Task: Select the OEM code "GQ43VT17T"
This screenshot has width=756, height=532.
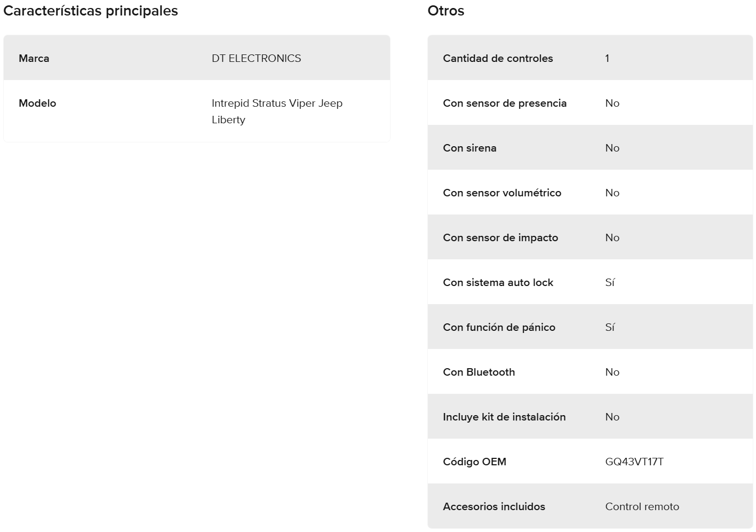Action: pyautogui.click(x=634, y=462)
